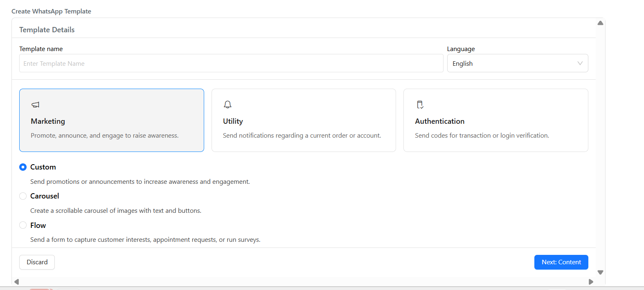The width and height of the screenshot is (644, 290).
Task: Select the Custom radio option
Action: (x=23, y=167)
